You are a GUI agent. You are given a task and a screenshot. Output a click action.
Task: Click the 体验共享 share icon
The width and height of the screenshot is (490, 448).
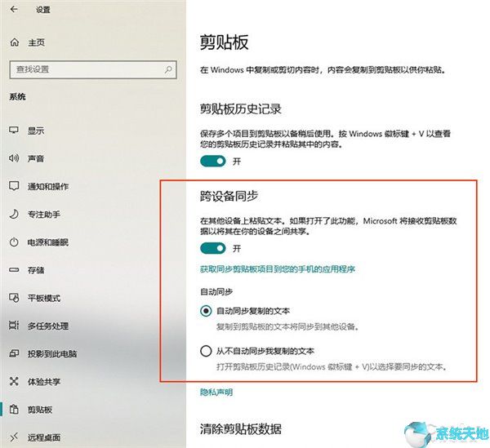(x=14, y=381)
